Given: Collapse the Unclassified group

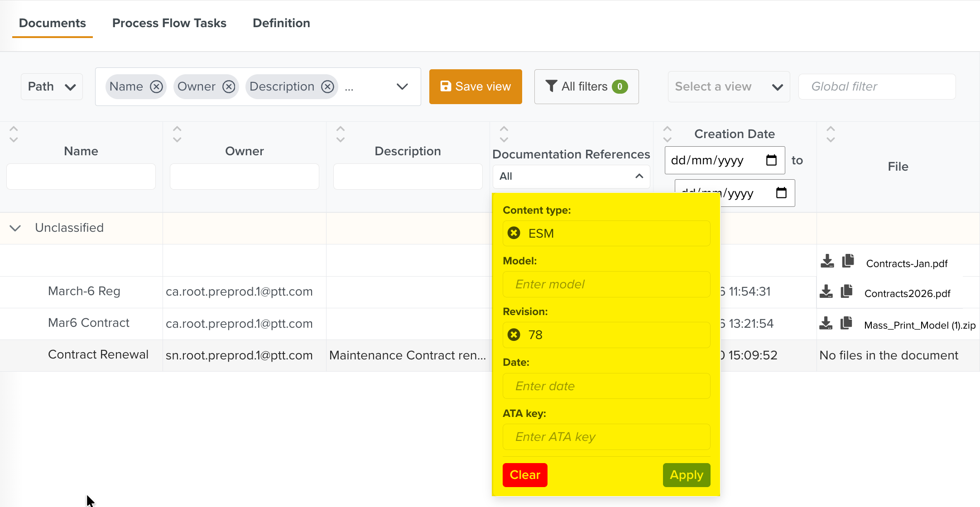Looking at the screenshot, I should [x=15, y=228].
